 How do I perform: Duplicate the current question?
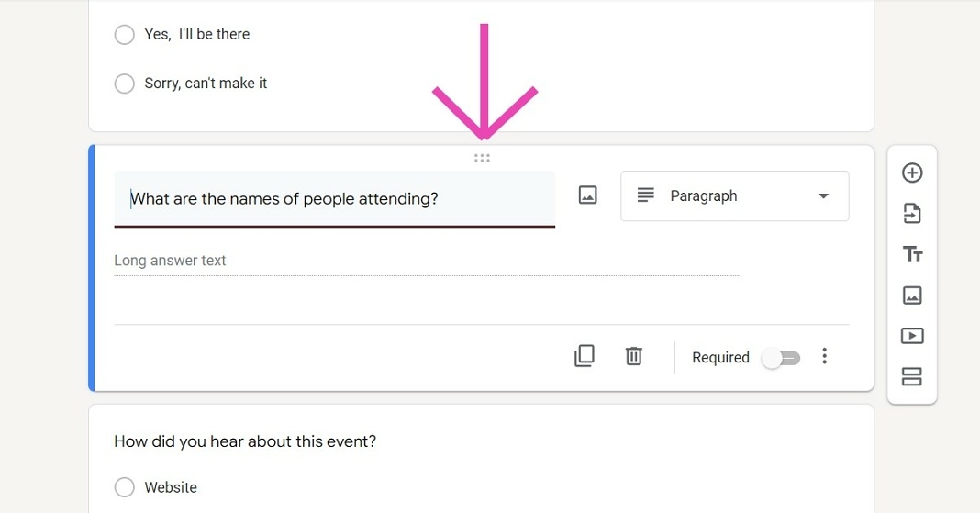(x=584, y=356)
